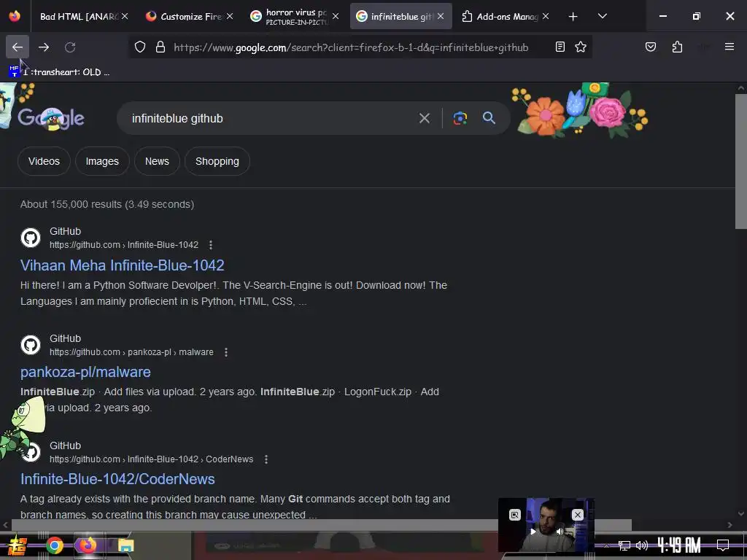Click Firefox icon in taskbar
The image size is (747, 560).
[x=88, y=545]
